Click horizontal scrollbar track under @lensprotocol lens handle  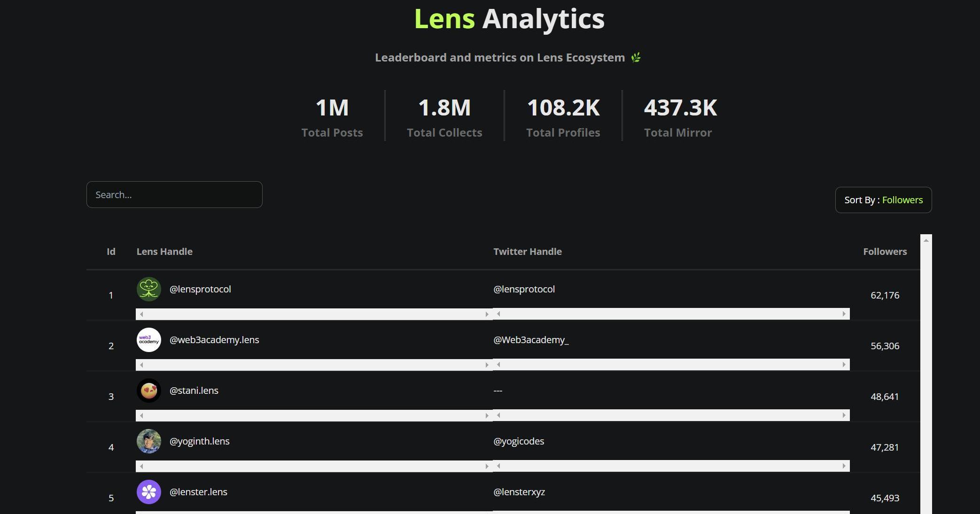(x=314, y=314)
